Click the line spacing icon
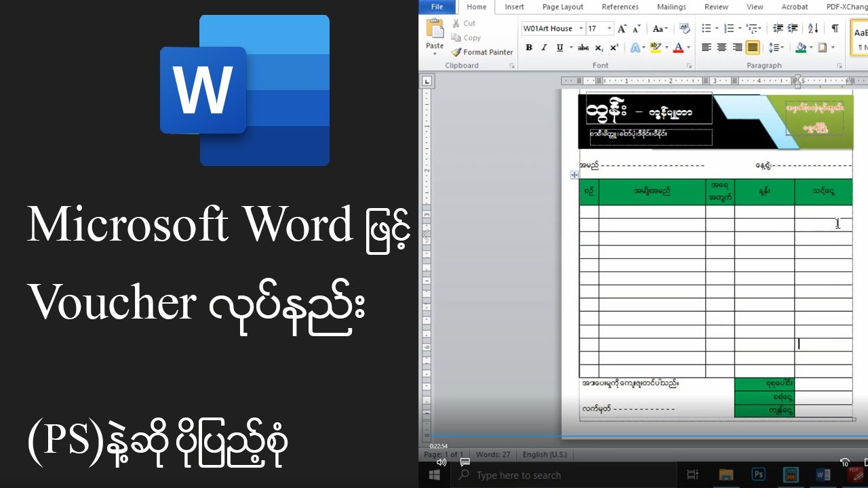This screenshot has width=868, height=488. coord(774,47)
